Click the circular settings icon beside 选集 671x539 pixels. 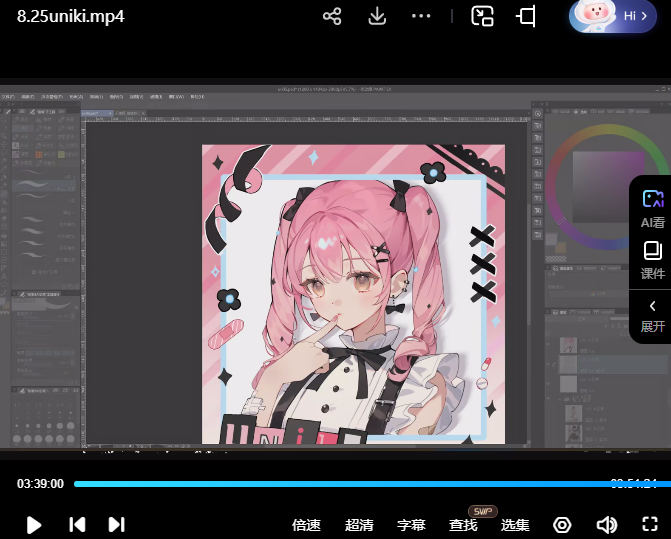tap(562, 525)
